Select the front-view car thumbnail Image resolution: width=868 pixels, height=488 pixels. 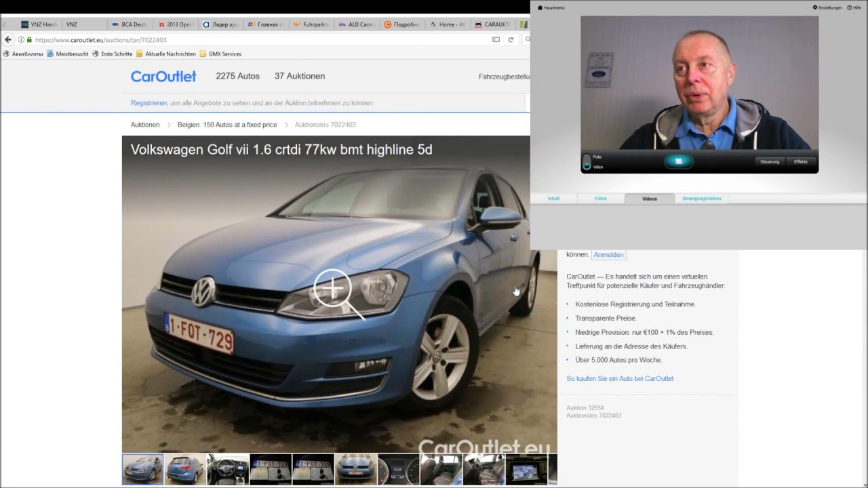(143, 469)
